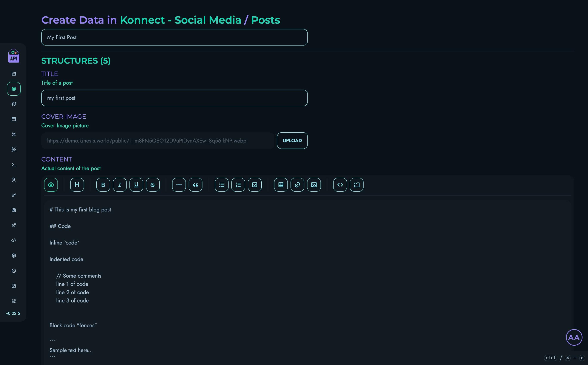Image resolution: width=588 pixels, height=365 pixels.
Task: Click the stacked layers icon in sidebar
Action: pyautogui.click(x=14, y=256)
